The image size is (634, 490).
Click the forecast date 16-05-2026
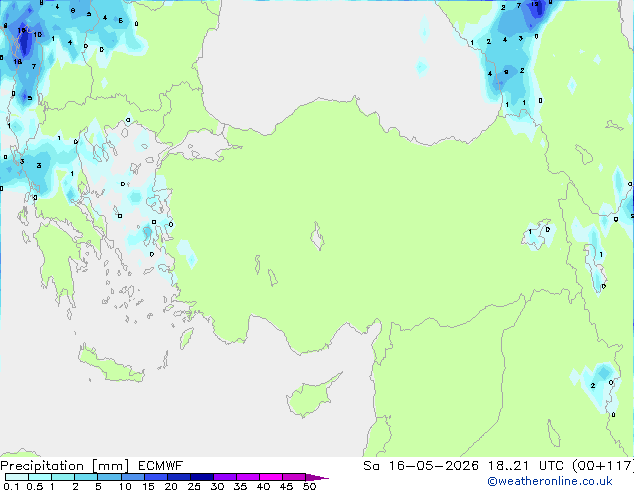click(x=433, y=466)
